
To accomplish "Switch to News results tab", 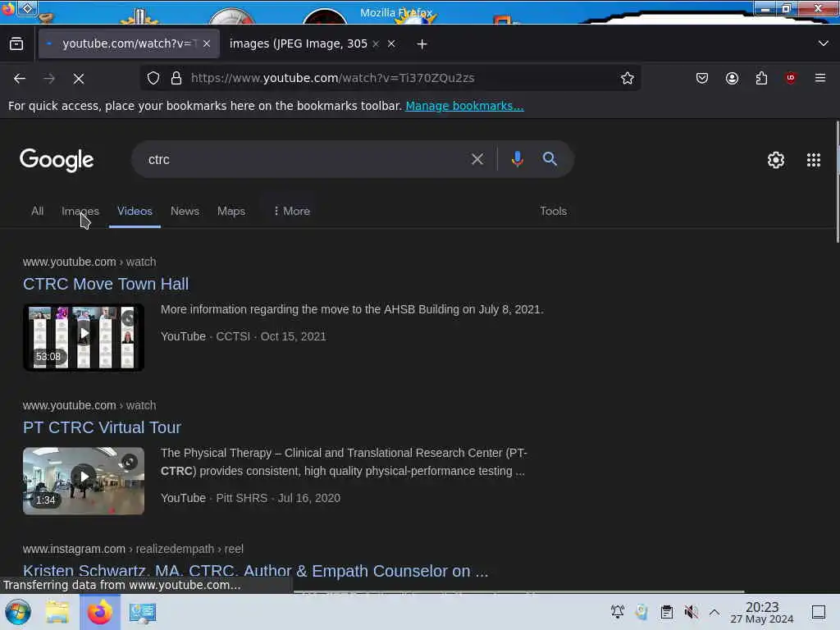I will point(185,211).
